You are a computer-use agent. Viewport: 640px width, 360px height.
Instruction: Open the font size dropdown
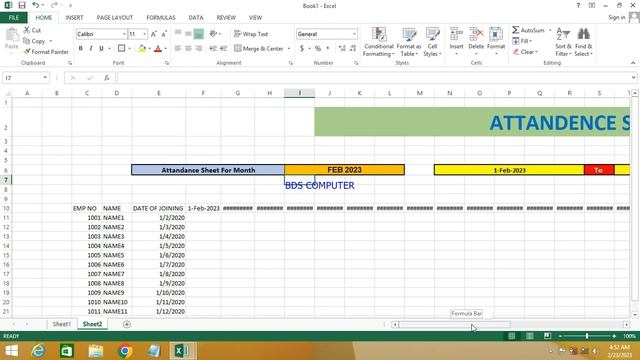[144, 34]
